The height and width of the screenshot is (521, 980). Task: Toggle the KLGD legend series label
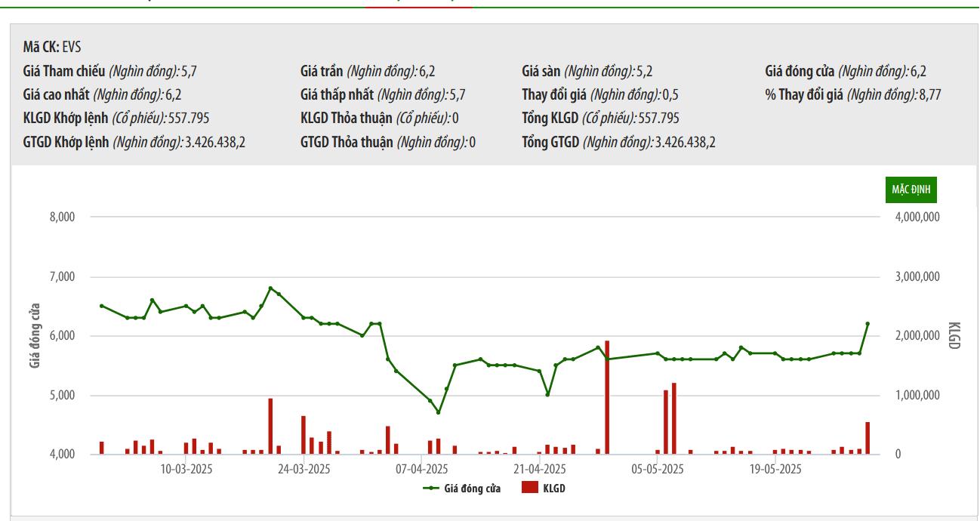[x=554, y=489]
